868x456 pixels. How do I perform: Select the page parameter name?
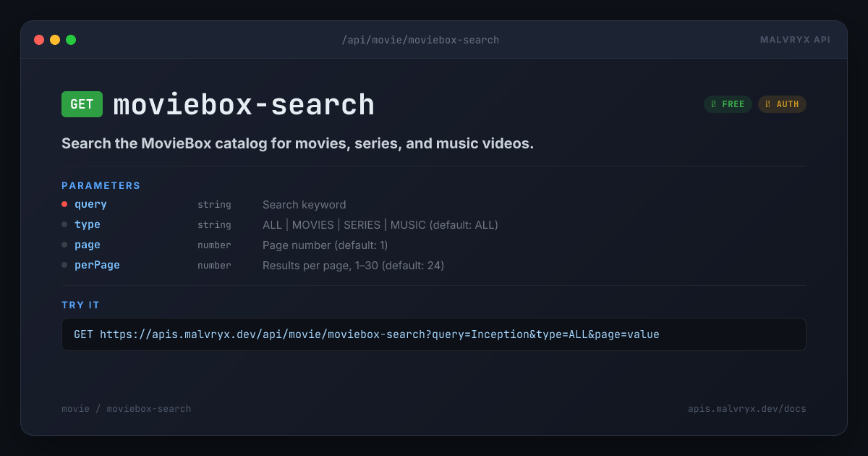[x=88, y=245]
